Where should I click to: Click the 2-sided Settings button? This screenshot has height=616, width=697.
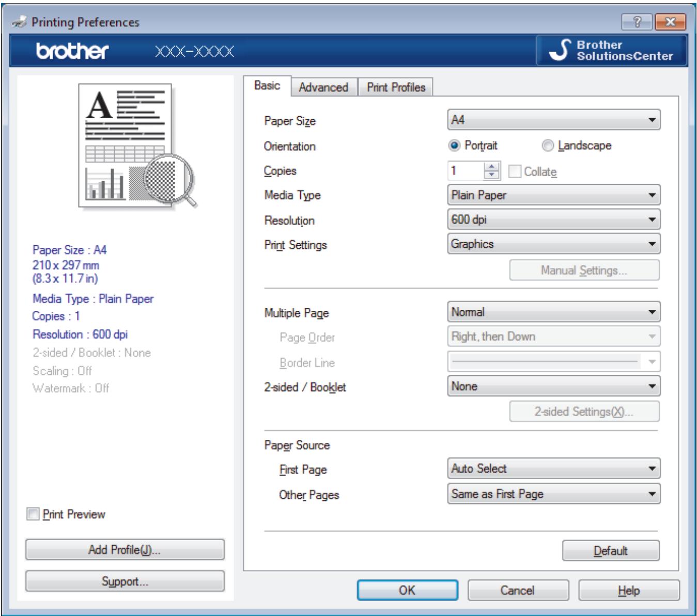coord(584,412)
